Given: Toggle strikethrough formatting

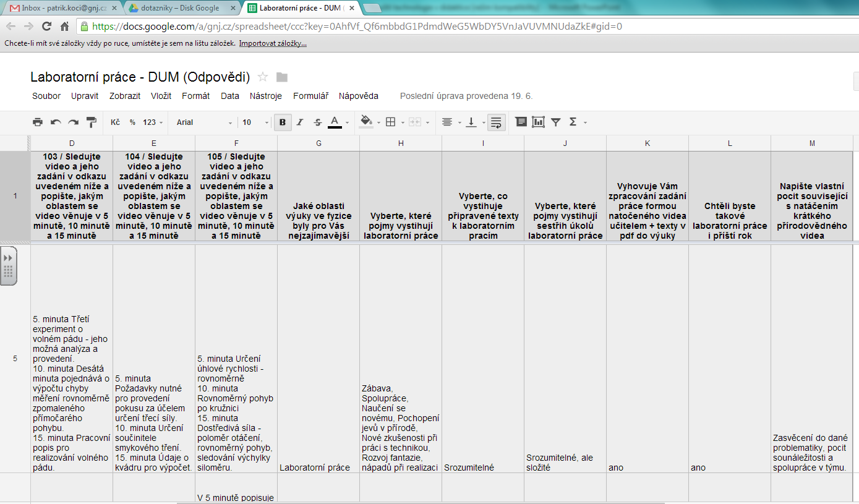Looking at the screenshot, I should tap(317, 122).
